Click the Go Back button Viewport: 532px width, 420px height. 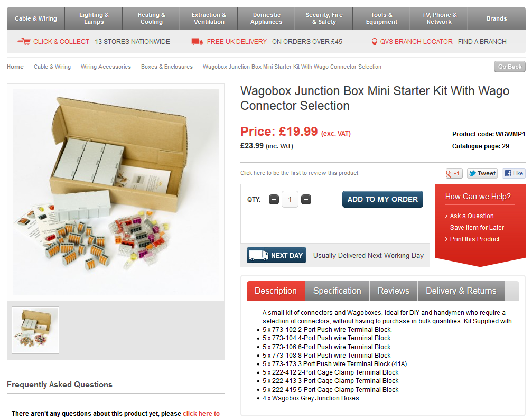(x=510, y=67)
